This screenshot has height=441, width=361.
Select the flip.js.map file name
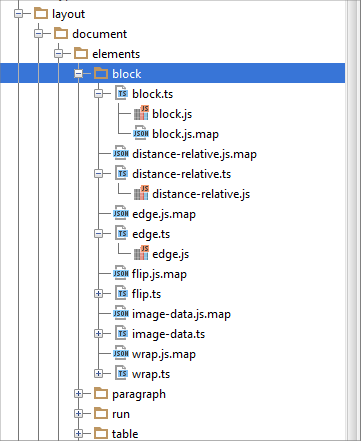coord(159,274)
